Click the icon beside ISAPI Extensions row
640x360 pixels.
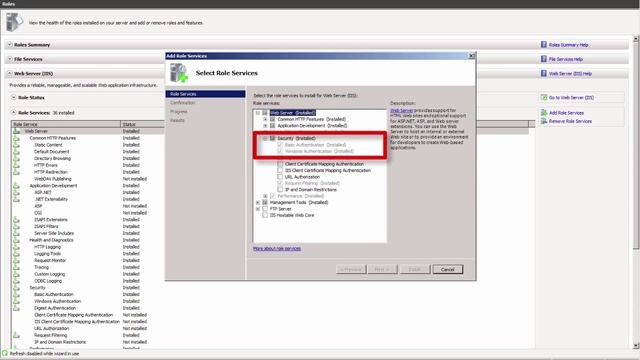(x=16, y=220)
